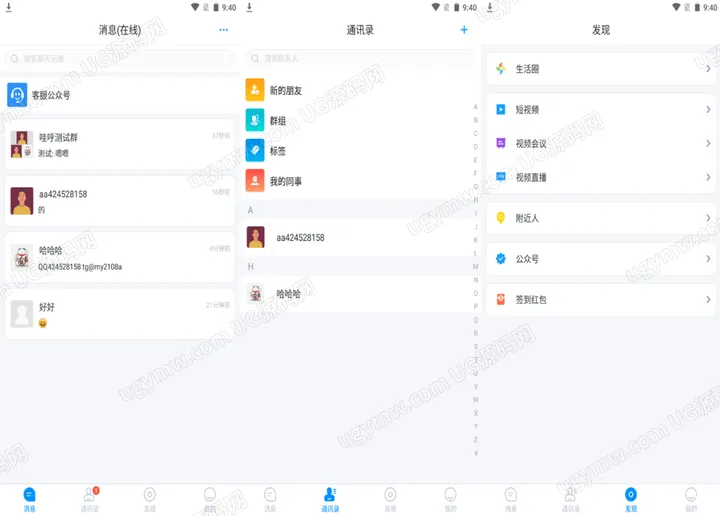Tap the plus icon in Contacts screen
This screenshot has height=516, width=720.
464,30
